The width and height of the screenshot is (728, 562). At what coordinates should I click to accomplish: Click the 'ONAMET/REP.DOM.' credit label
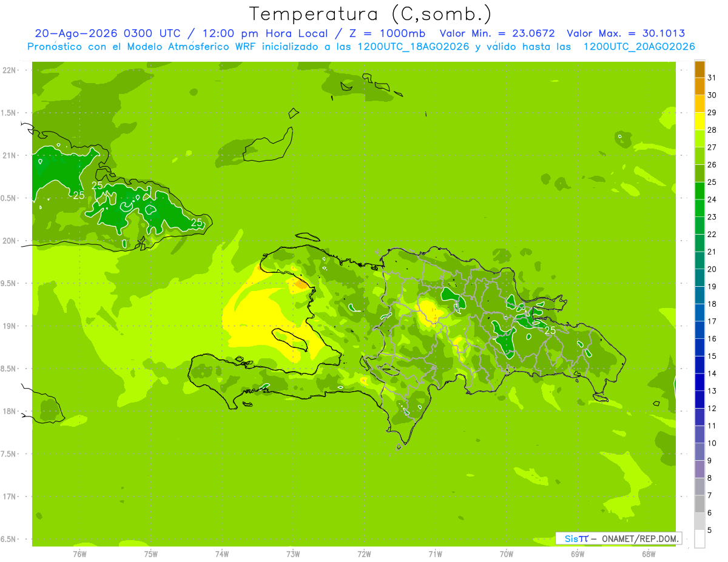point(640,538)
